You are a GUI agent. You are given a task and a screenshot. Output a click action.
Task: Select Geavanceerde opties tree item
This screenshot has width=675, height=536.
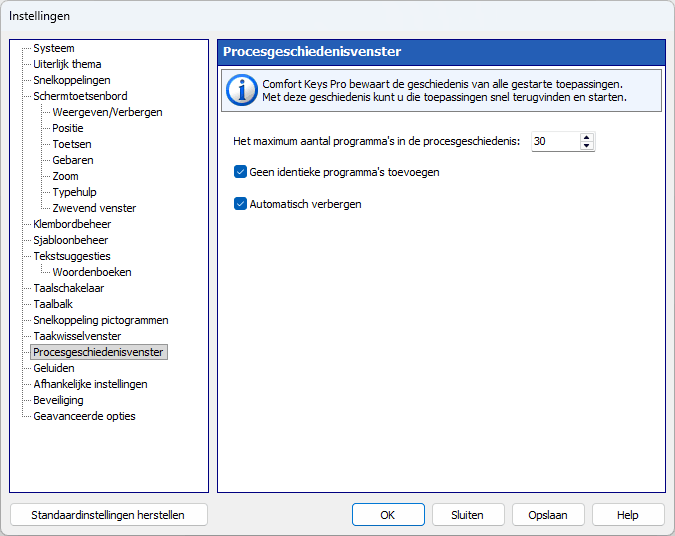(84, 416)
